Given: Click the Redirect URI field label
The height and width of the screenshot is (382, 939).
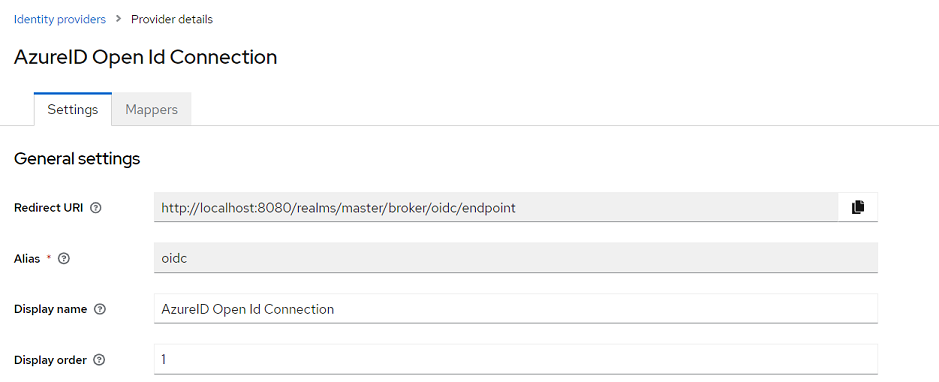Looking at the screenshot, I should click(x=50, y=208).
